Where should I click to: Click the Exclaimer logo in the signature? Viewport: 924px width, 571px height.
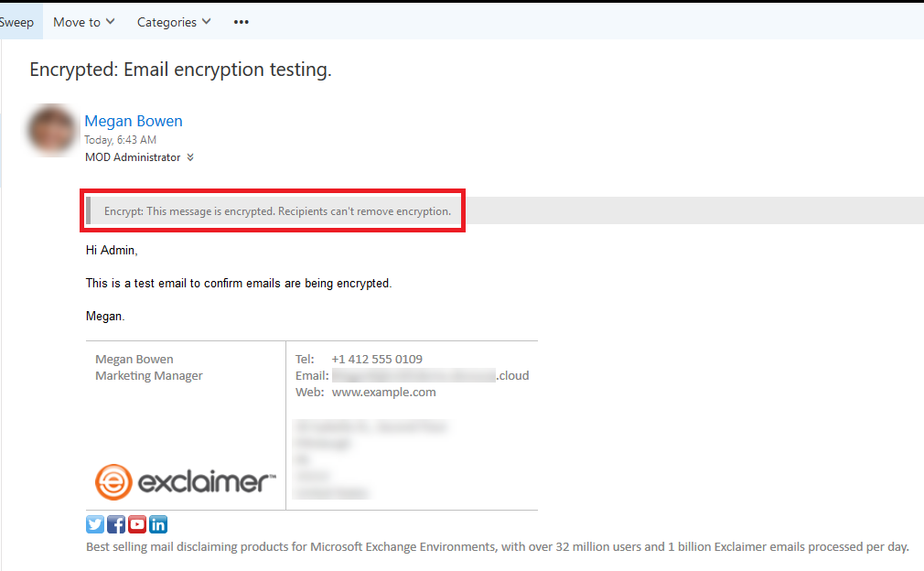tap(185, 481)
